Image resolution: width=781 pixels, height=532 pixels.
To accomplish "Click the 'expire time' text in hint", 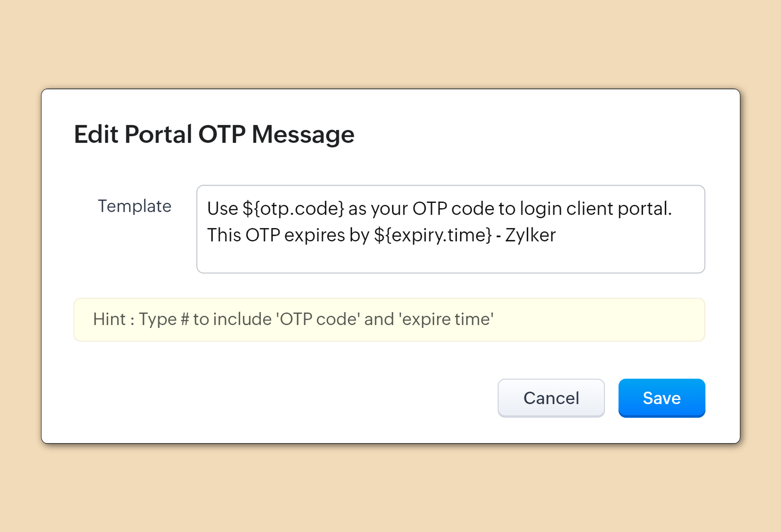I will click(446, 319).
